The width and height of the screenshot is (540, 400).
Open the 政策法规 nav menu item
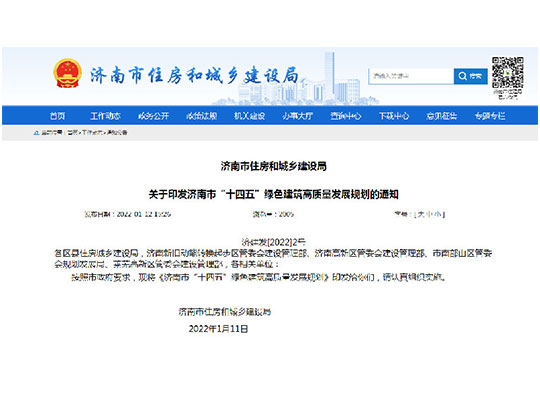[201, 116]
